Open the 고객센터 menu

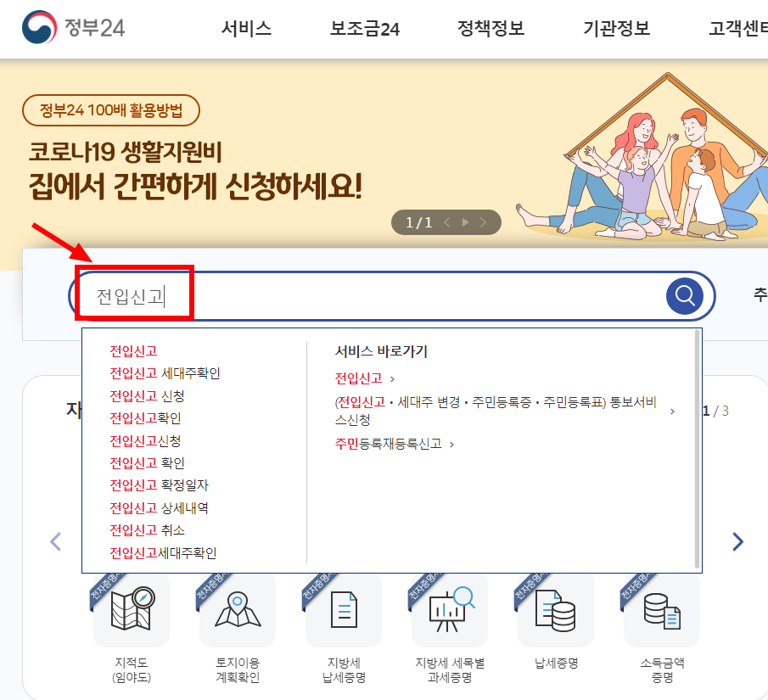click(x=738, y=28)
